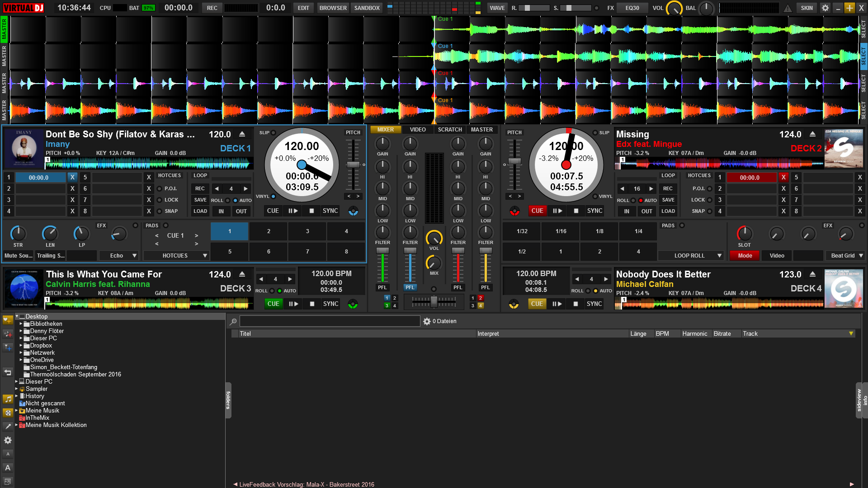Toggle PFL for mixer channel 2

(410, 287)
